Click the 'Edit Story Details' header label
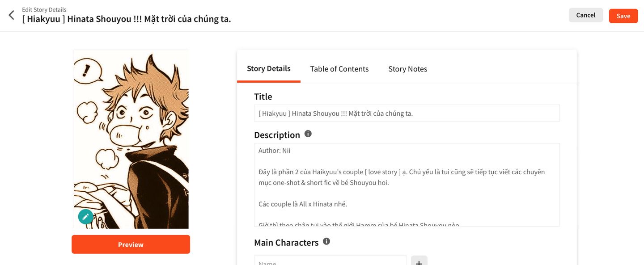This screenshot has width=644, height=265. coord(44,9)
